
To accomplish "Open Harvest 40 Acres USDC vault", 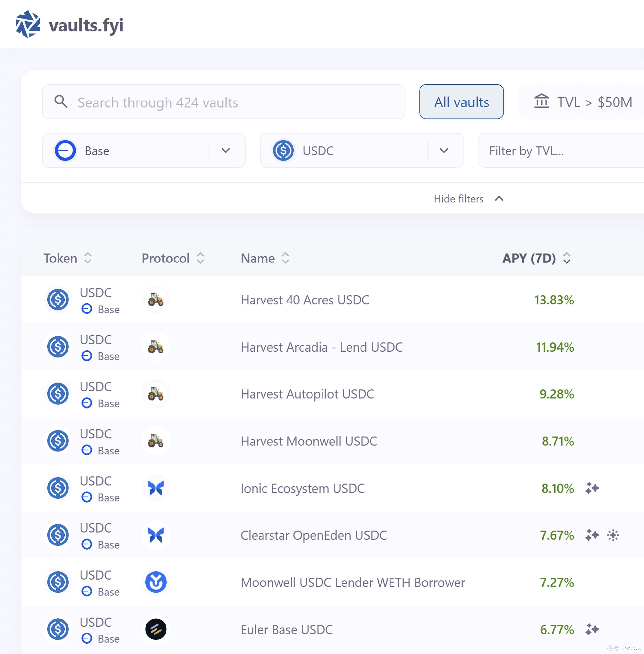I will point(305,300).
